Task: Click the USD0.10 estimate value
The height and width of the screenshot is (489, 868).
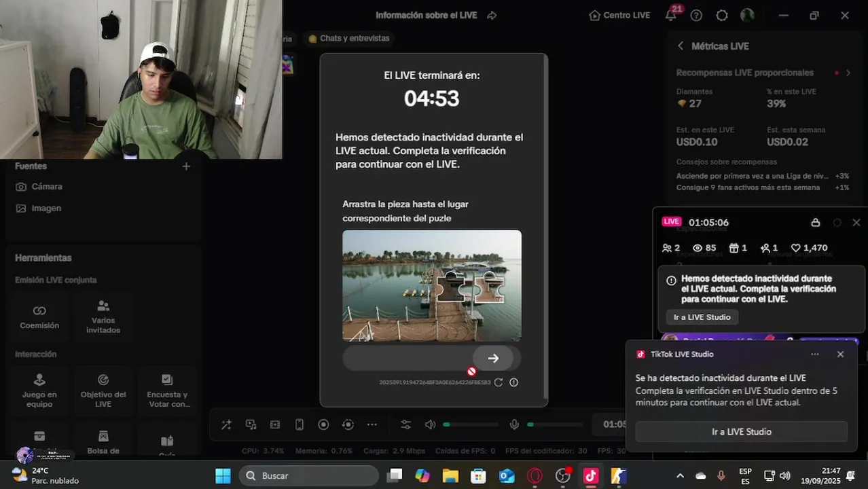Action: point(697,142)
